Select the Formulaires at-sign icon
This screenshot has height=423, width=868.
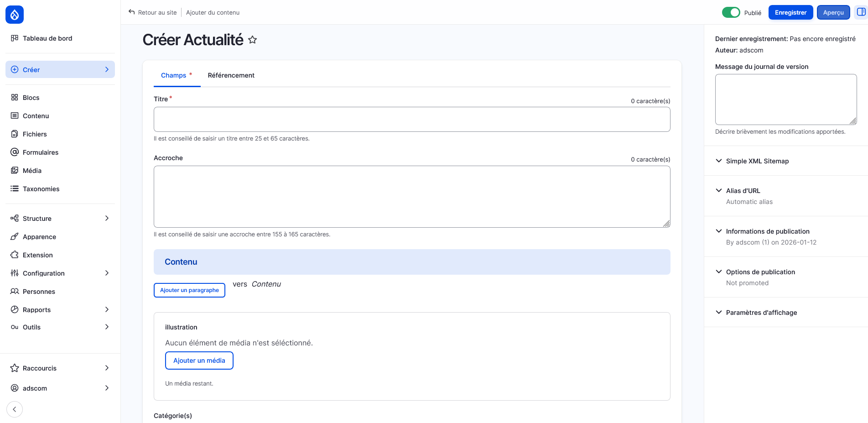pos(14,152)
